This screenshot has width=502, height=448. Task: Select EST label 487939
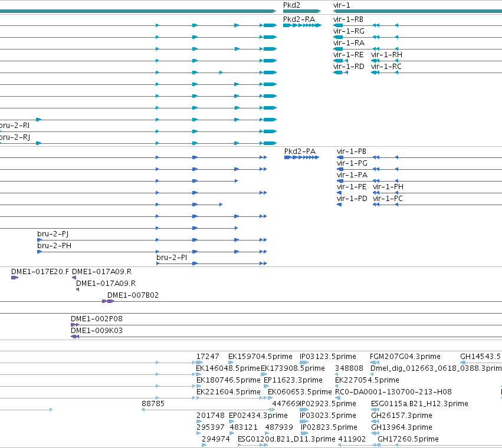(279, 427)
